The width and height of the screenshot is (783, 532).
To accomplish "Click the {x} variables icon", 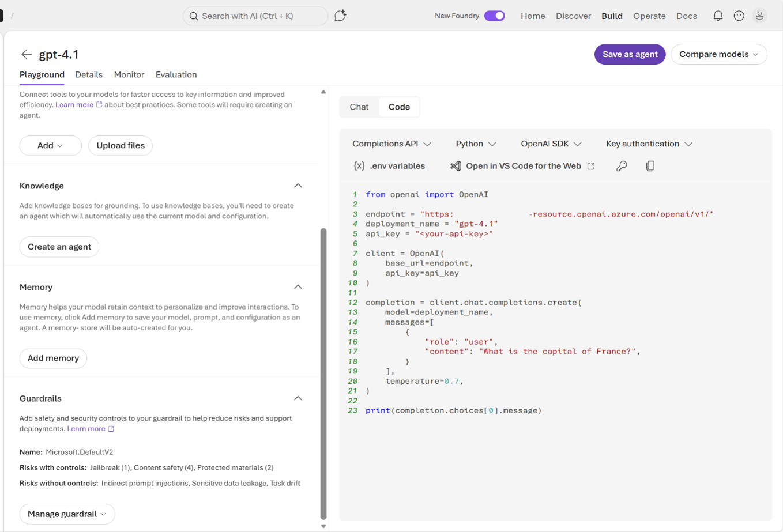I will tap(359, 166).
